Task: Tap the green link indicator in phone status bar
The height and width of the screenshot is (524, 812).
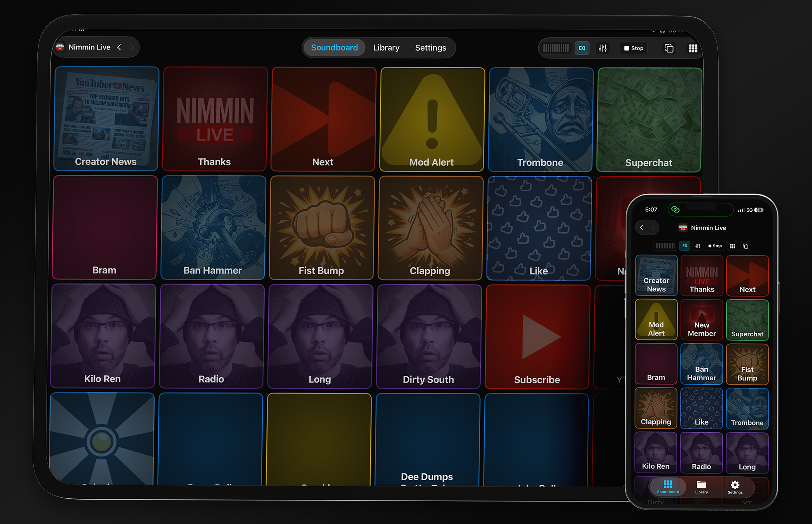Action: click(x=675, y=210)
